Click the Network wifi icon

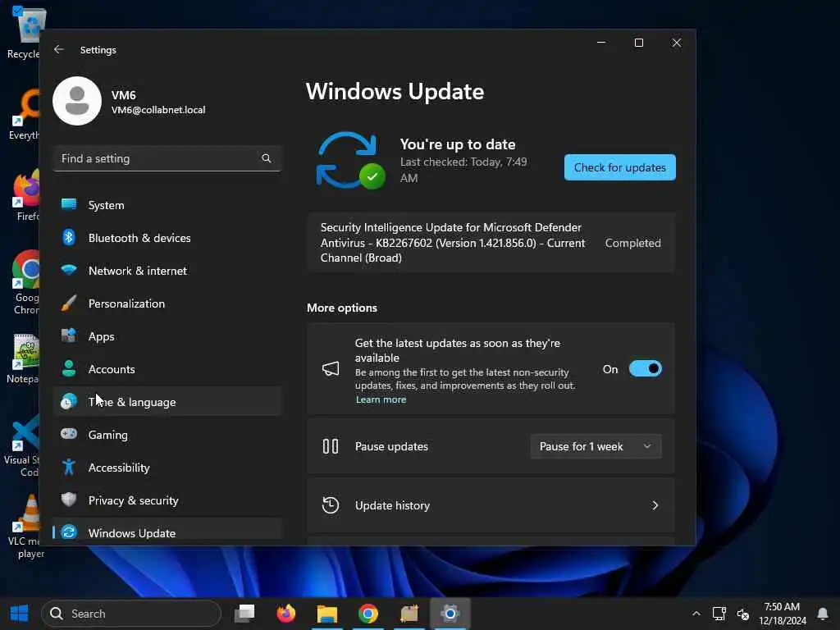[x=69, y=270]
